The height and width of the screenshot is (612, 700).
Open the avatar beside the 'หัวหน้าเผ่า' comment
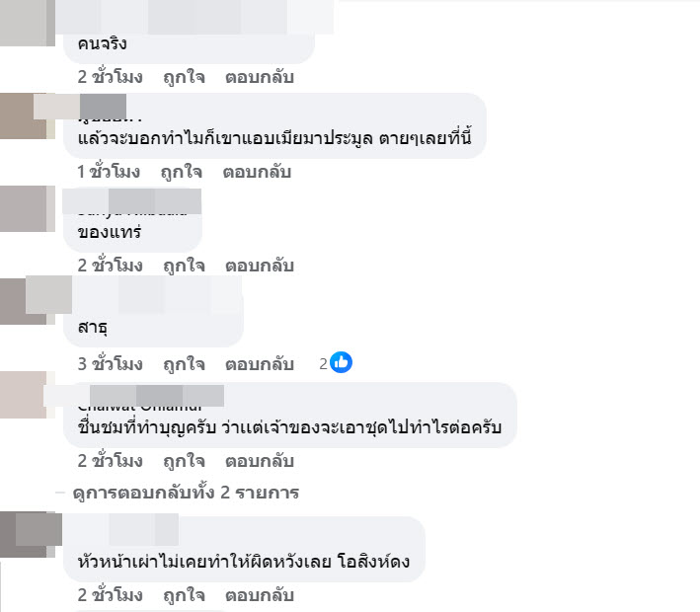(x=28, y=535)
